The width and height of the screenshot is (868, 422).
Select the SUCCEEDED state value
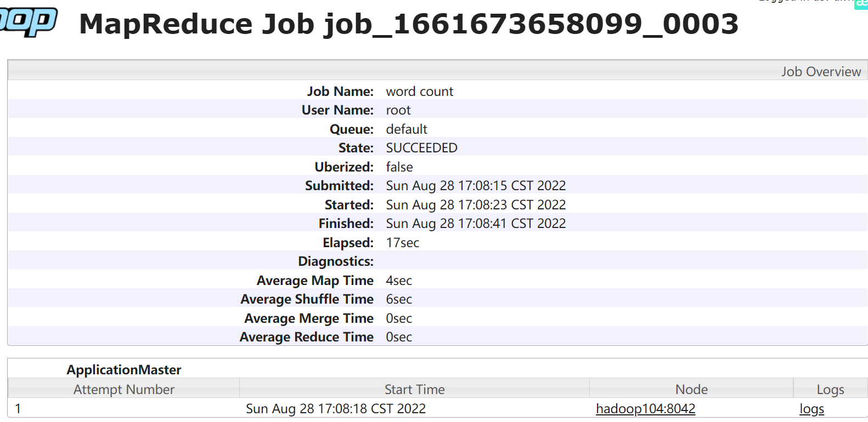click(x=421, y=148)
